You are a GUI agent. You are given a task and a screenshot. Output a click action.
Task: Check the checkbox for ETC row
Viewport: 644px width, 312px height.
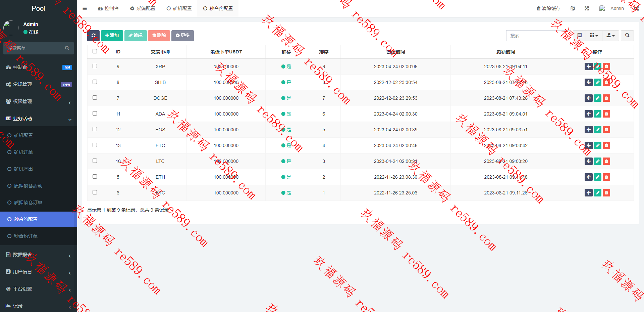(95, 145)
